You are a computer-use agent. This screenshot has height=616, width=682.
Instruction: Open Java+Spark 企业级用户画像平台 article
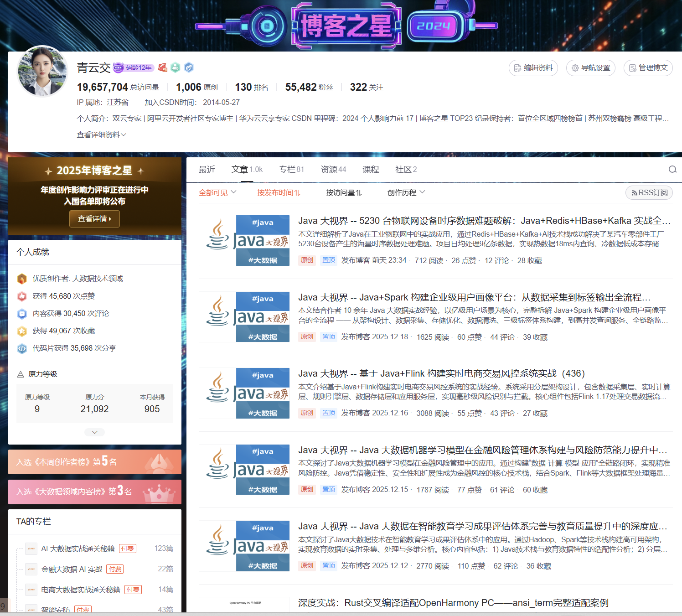pos(474,297)
